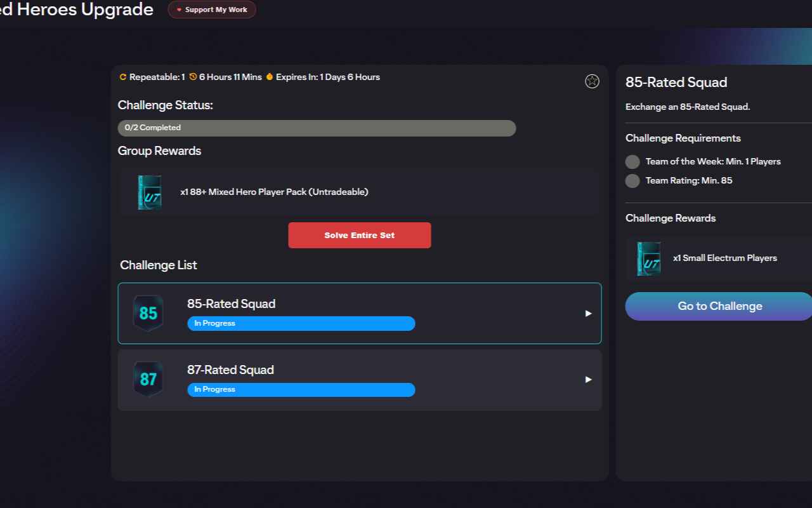Click the Repeatable: 1 text

coord(157,77)
